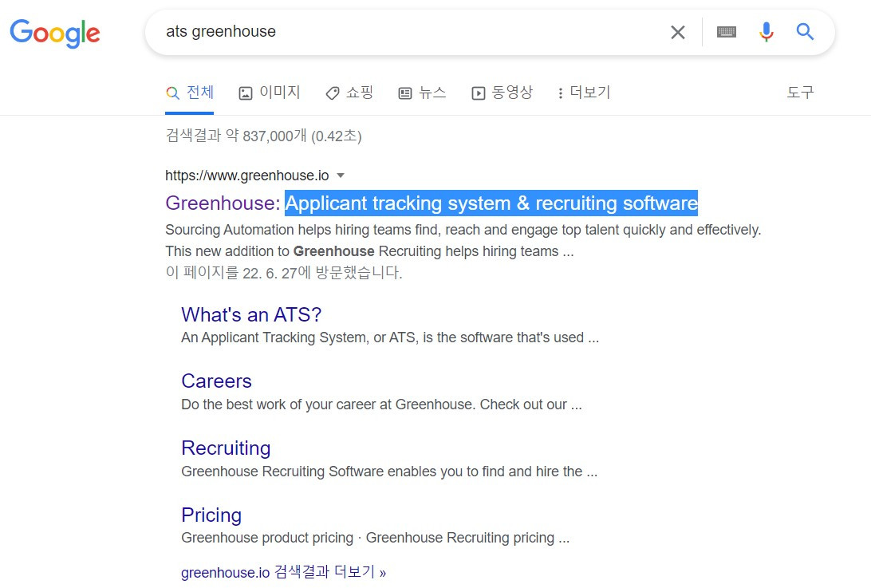Submit search with magnifying glass icon
871x588 pixels.
(805, 32)
